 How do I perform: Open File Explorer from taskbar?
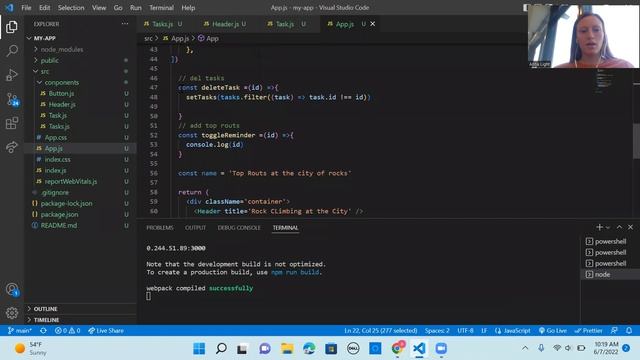287,349
